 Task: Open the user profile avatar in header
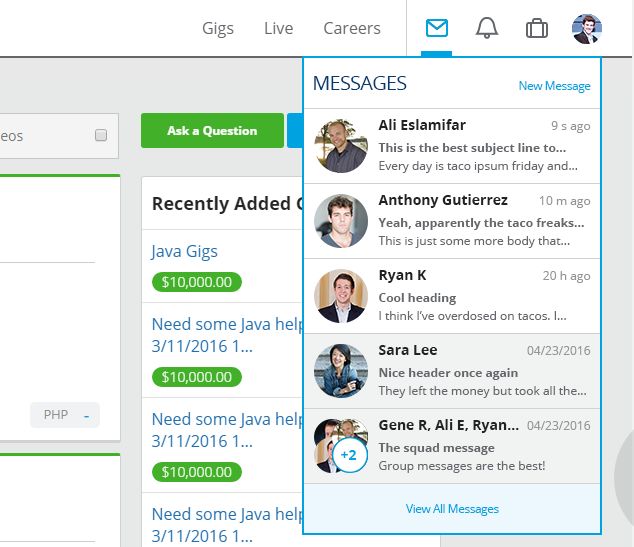587,29
